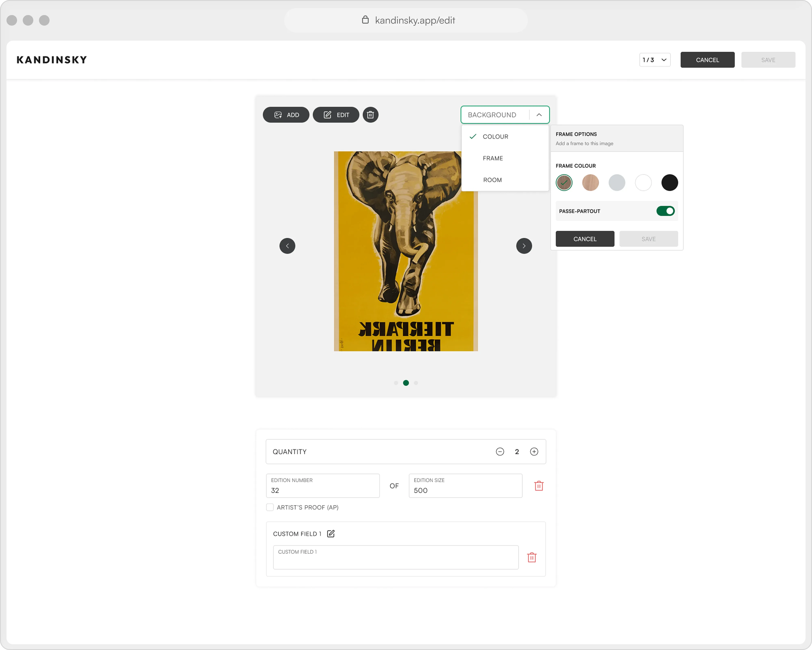
Task: Select the ROOM menu option
Action: tap(505, 180)
